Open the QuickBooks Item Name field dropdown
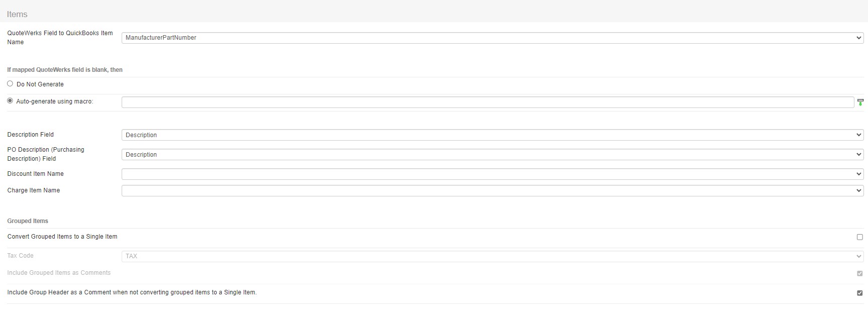The height and width of the screenshot is (319, 868). pyautogui.click(x=492, y=38)
